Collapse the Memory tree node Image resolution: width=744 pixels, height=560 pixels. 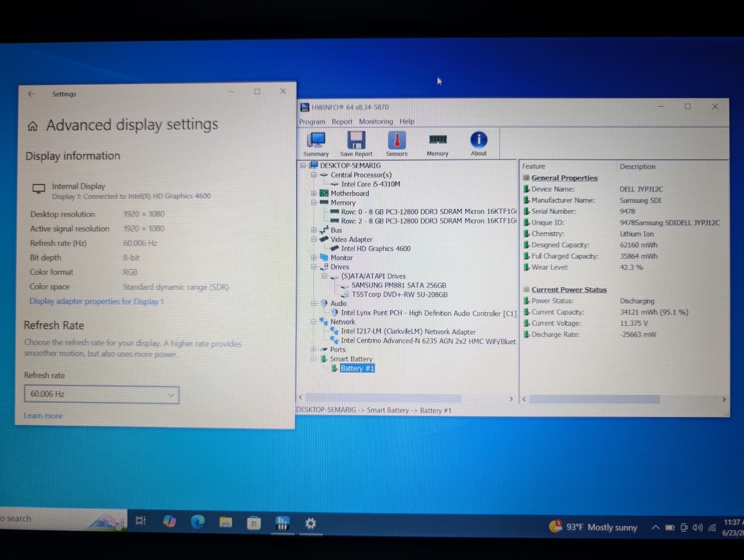click(x=314, y=203)
